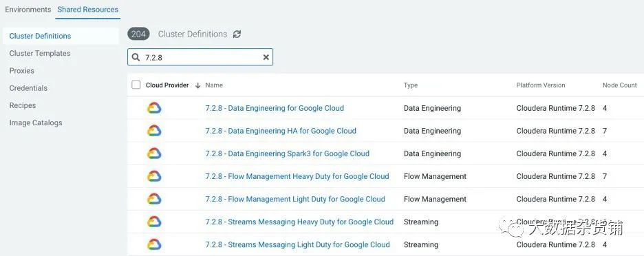Open 7.2.8 - Data Engineering for Google Cloud
This screenshot has width=644, height=256.
275,108
